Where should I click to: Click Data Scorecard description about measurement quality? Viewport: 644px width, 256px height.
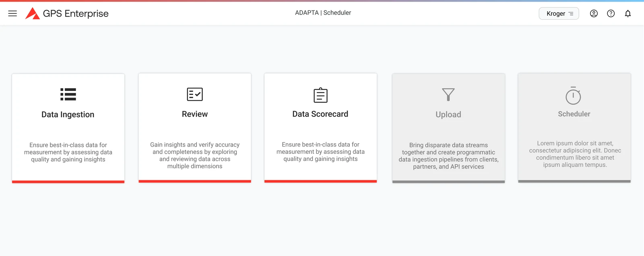[x=320, y=152]
